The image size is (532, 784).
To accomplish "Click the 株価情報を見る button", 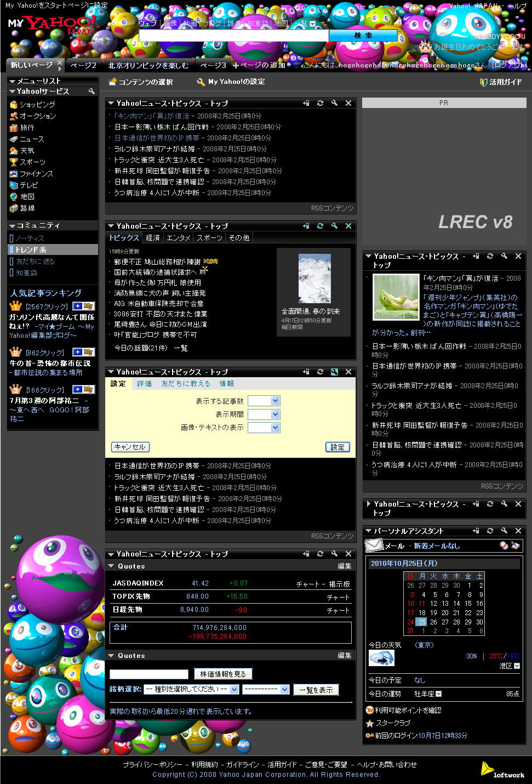I will pyautogui.click(x=223, y=674).
